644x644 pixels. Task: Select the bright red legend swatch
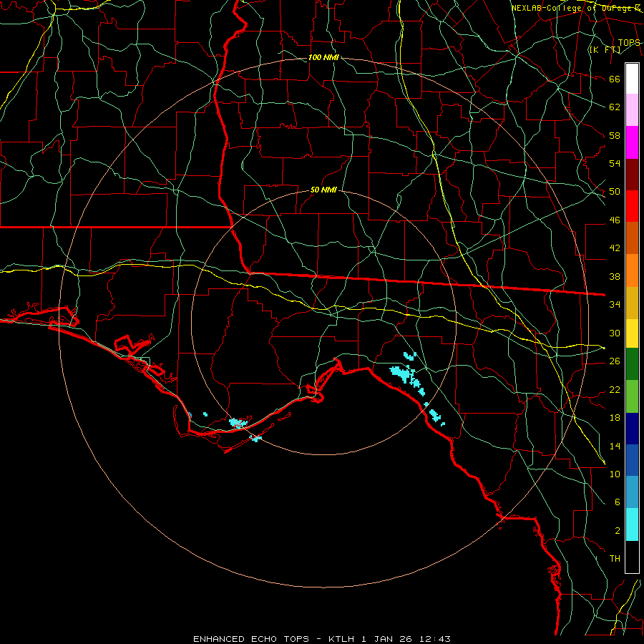click(632, 206)
